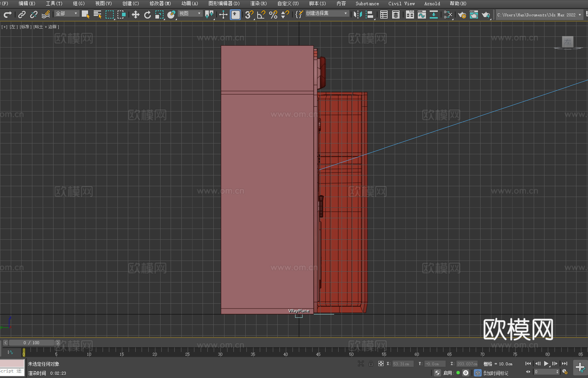
Task: Click the Z coordinate field
Action: coord(467,364)
